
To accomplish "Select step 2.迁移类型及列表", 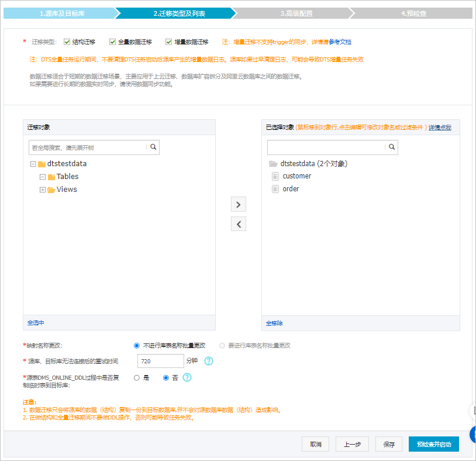I will click(179, 13).
